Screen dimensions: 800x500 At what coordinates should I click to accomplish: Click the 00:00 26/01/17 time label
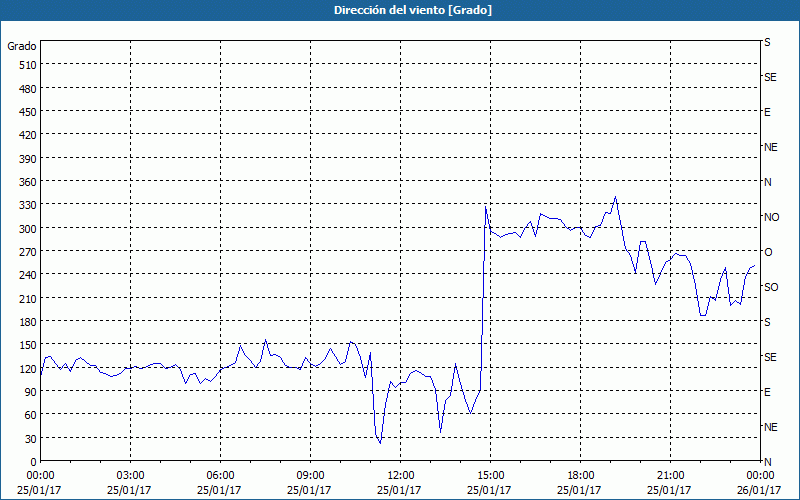pyautogui.click(x=760, y=483)
